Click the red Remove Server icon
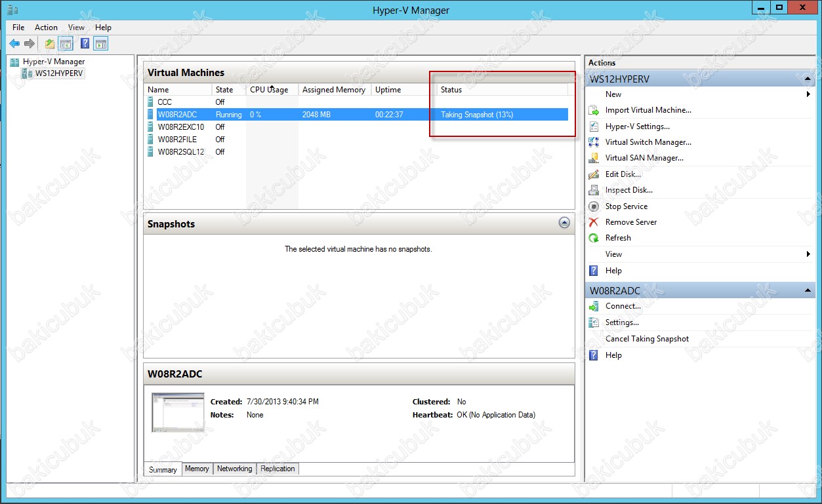822x504 pixels. [594, 222]
